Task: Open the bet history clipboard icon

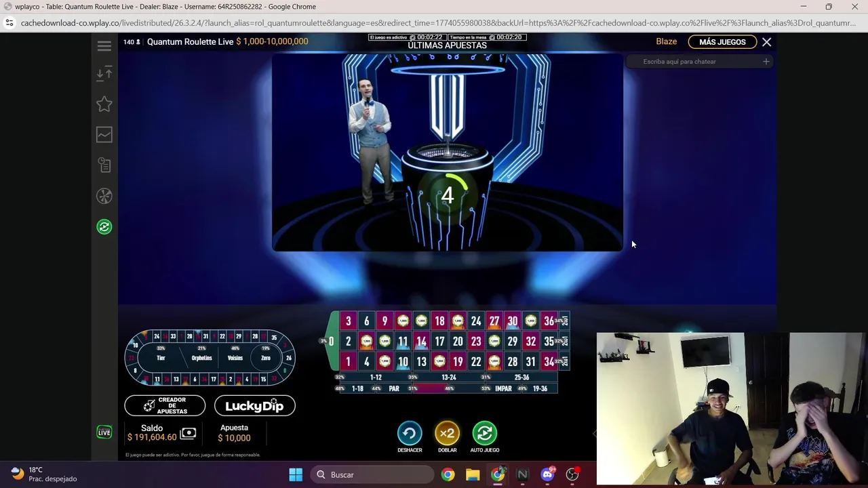Action: (104, 165)
